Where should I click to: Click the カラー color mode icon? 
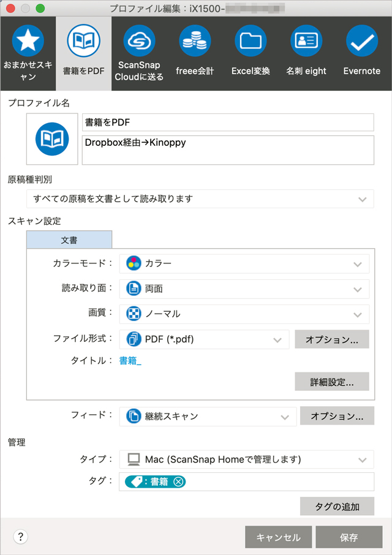(134, 263)
